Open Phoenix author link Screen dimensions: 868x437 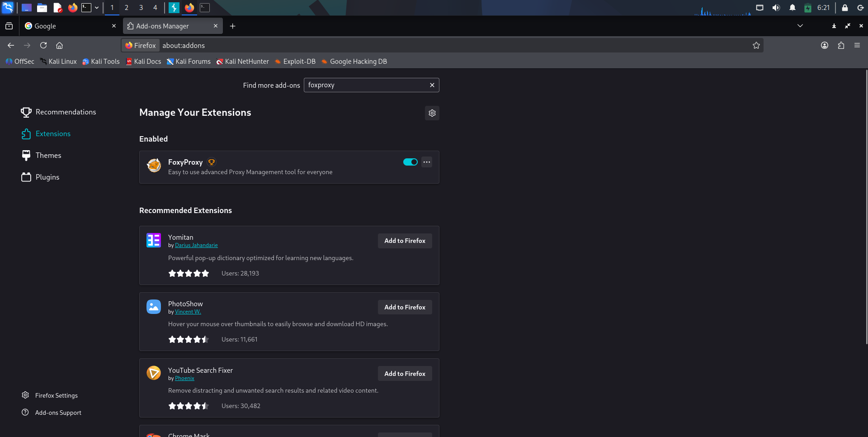point(184,378)
